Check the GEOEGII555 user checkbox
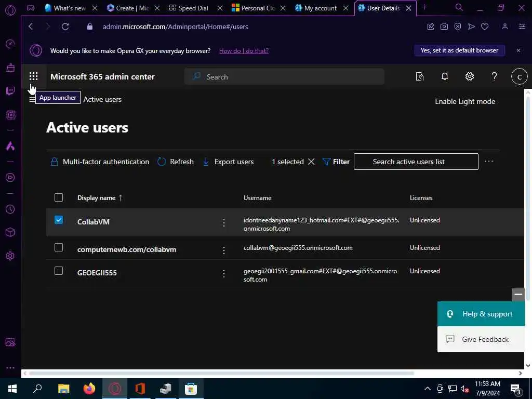 click(x=59, y=271)
